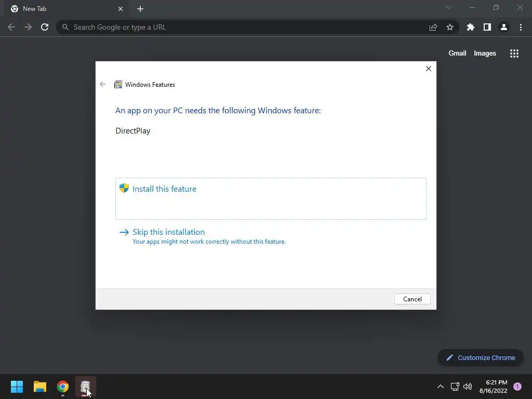Go forward in Chrome browser
The width and height of the screenshot is (532, 399).
tap(28, 27)
